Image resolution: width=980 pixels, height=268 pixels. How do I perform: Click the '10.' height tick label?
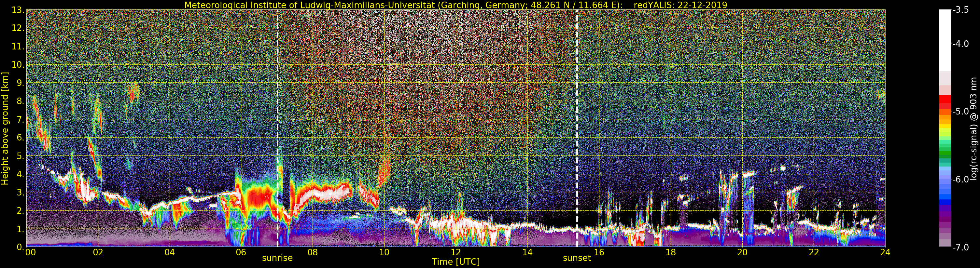coord(18,65)
